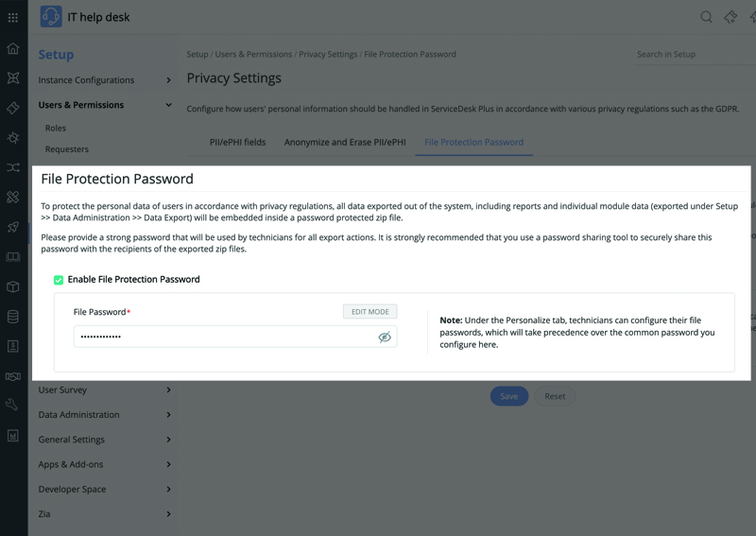Viewport: 756px width, 536px height.
Task: Toggle password visibility eye icon
Action: (385, 337)
